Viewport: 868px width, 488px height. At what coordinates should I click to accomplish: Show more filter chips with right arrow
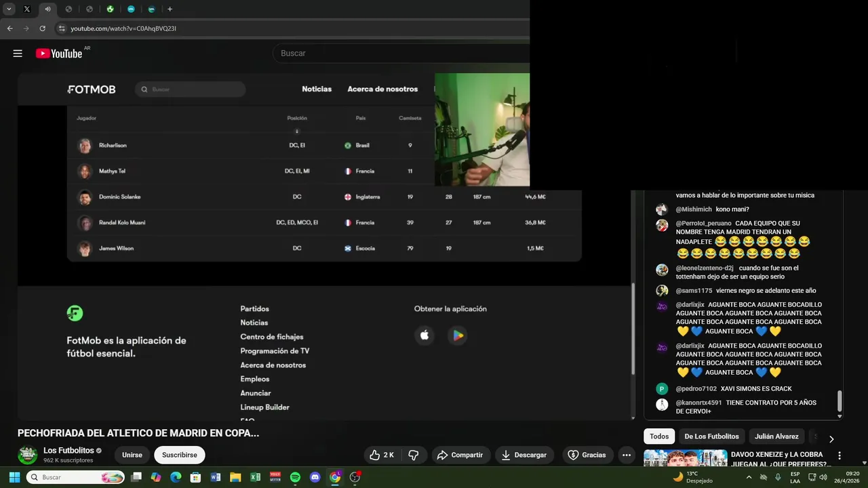point(831,439)
